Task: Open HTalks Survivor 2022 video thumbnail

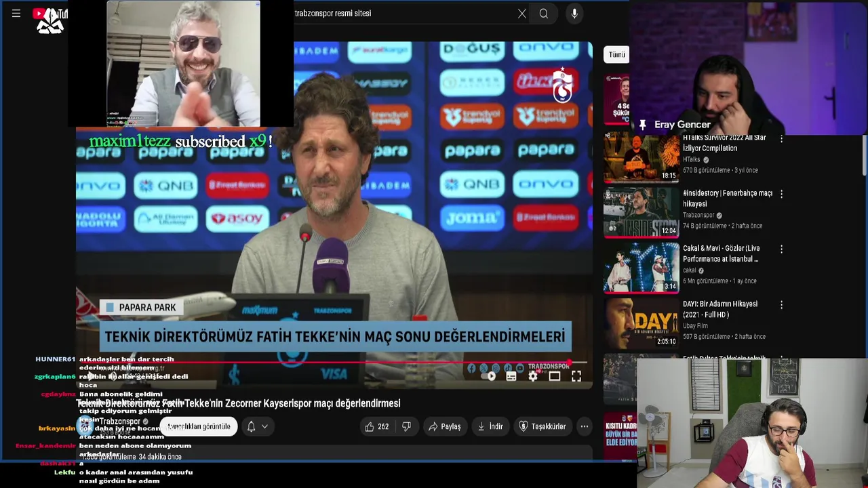Action: (641, 157)
